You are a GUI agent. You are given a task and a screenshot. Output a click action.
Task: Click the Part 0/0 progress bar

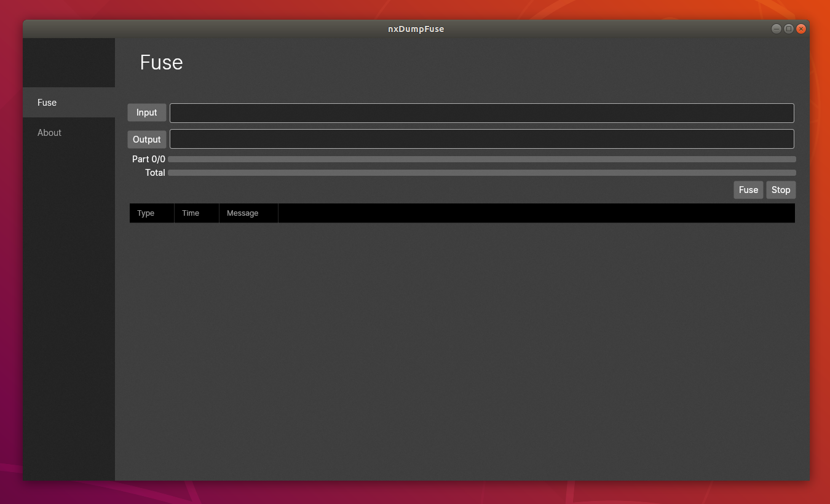[482, 159]
